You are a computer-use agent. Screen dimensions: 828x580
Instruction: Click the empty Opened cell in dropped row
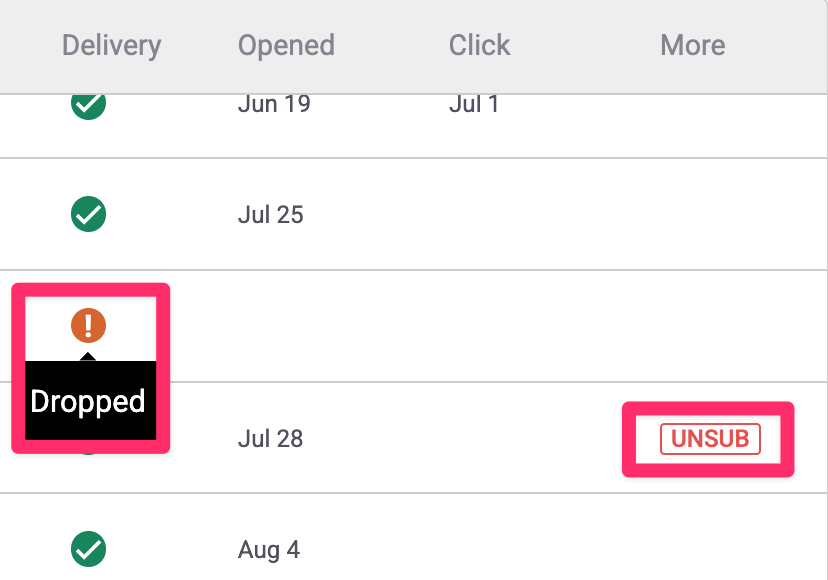[286, 326]
